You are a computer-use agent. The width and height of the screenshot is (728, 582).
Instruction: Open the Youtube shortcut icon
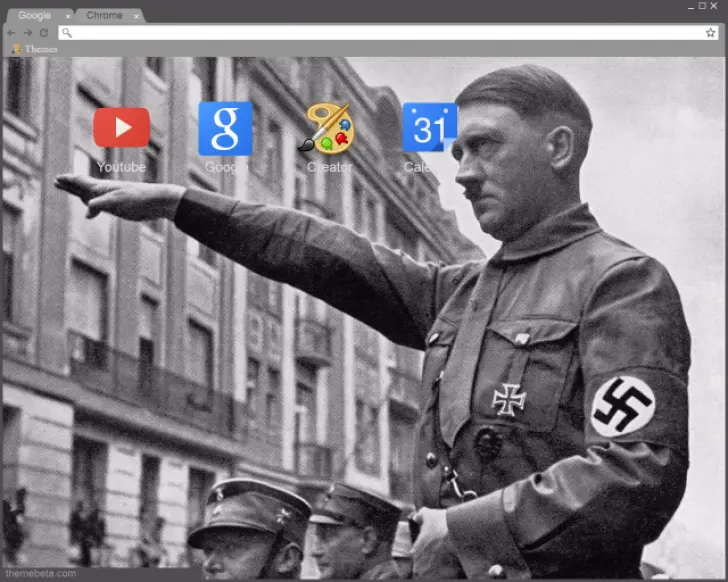[122, 128]
